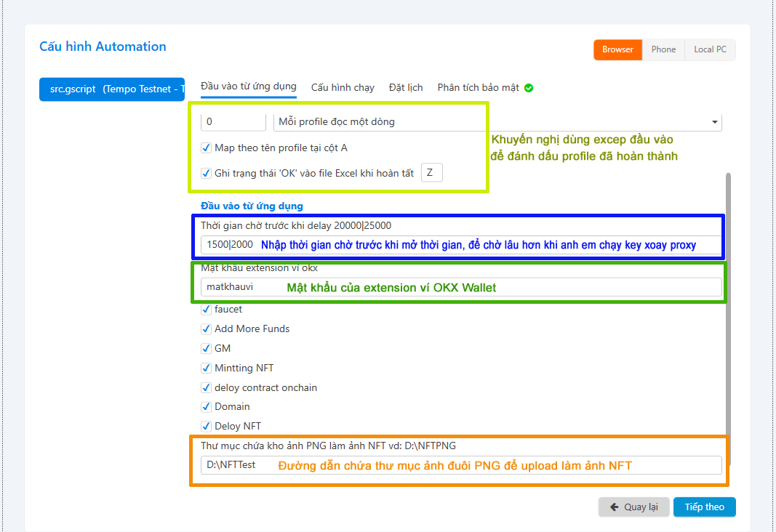Open the 'Cấu hình chạy' tab
Screen dimensions: 776x532
(343, 87)
